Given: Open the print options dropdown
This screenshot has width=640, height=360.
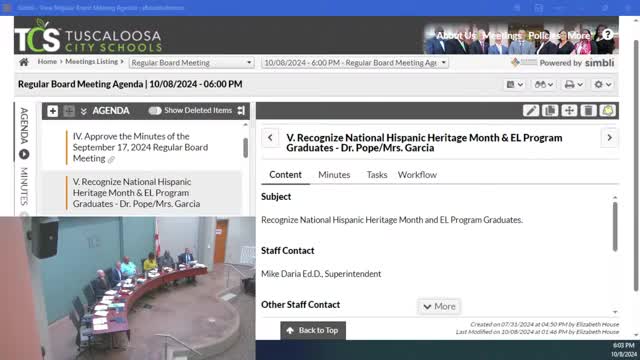Looking at the screenshot, I should 573,84.
